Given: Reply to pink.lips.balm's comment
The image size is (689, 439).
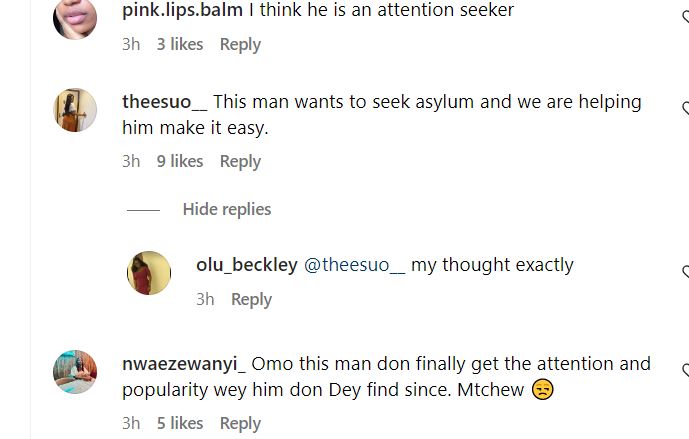Looking at the screenshot, I should point(240,44).
